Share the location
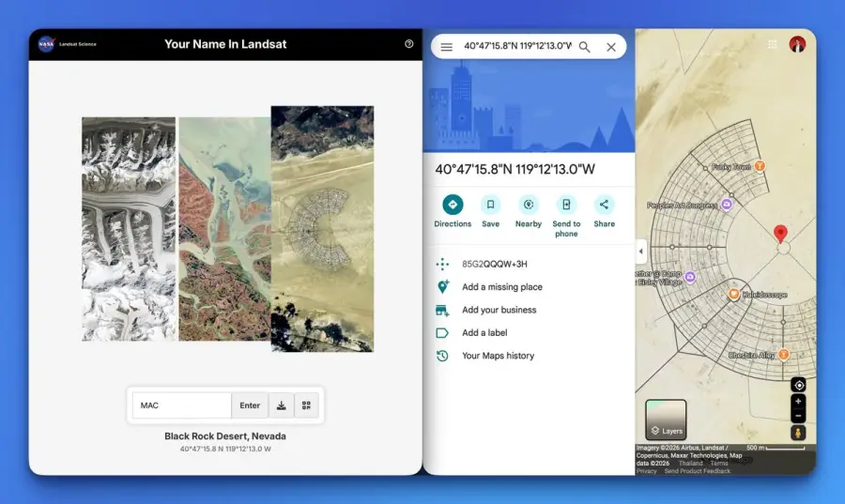The image size is (845, 504). 604,211
